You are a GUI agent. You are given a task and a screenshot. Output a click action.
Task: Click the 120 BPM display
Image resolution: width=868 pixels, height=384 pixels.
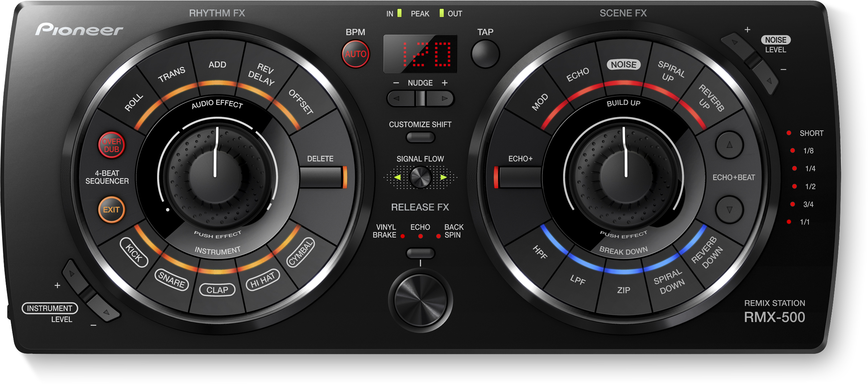[x=420, y=54]
